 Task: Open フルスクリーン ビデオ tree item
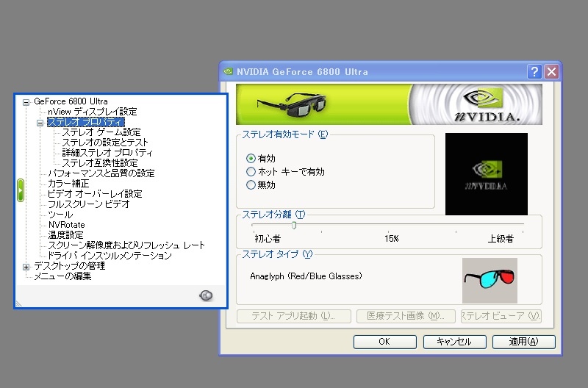point(88,204)
